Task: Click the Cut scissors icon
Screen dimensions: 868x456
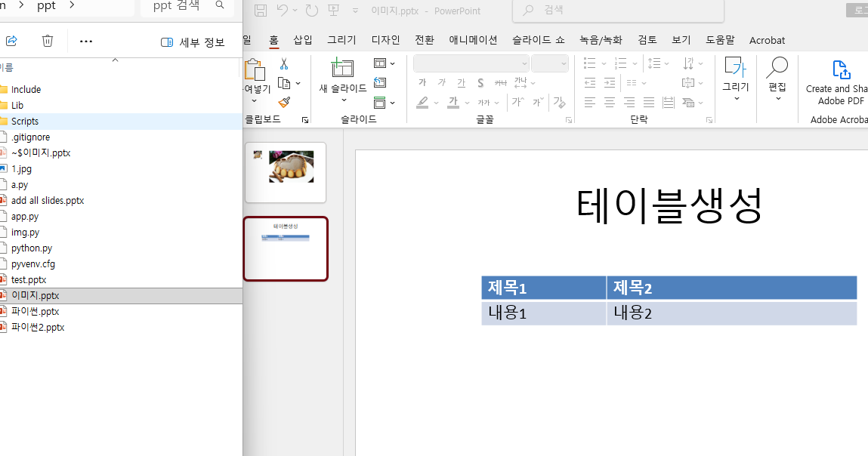Action: coord(284,64)
